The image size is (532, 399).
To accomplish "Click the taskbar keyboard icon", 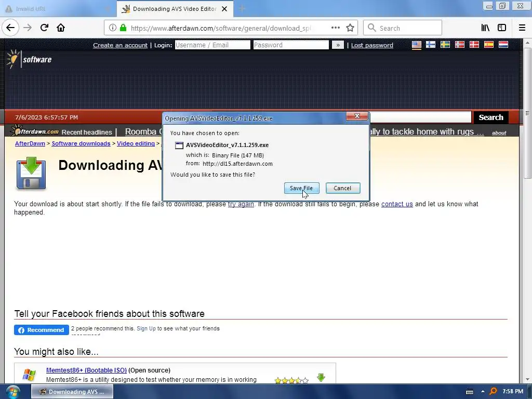I will pyautogui.click(x=470, y=392).
